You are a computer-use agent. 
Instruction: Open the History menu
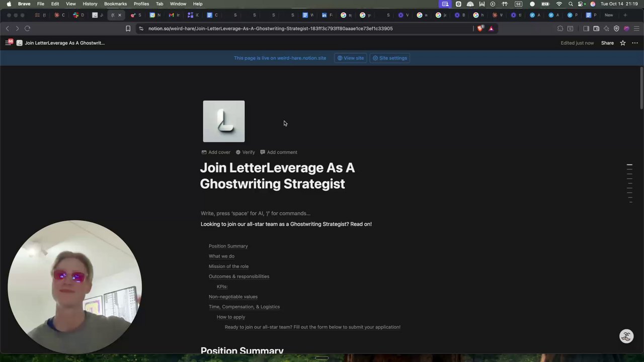(90, 4)
